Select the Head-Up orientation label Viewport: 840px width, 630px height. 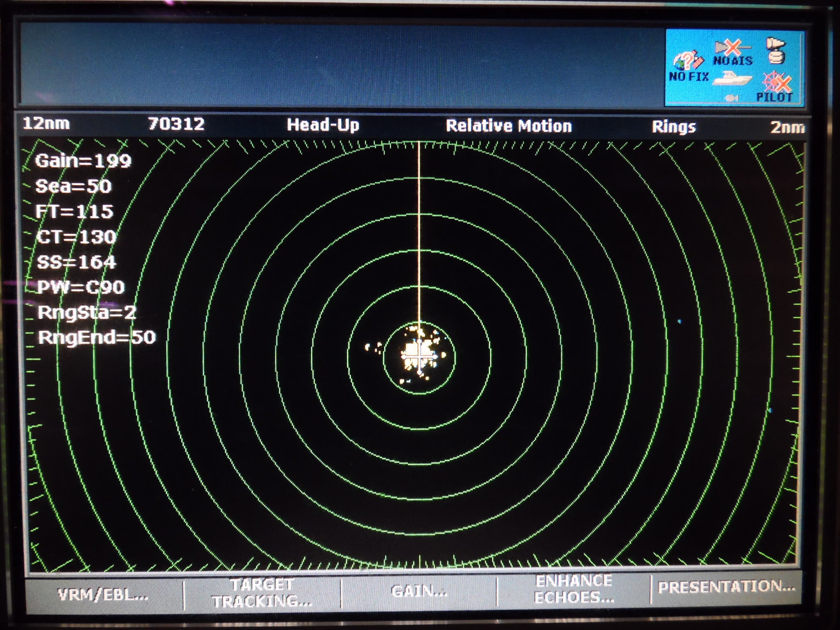click(x=323, y=125)
